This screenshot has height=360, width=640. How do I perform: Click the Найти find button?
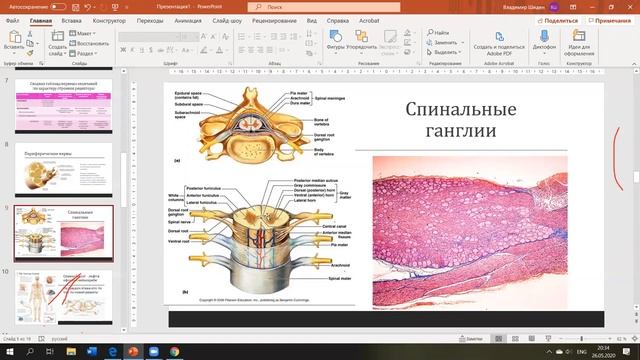tap(438, 33)
